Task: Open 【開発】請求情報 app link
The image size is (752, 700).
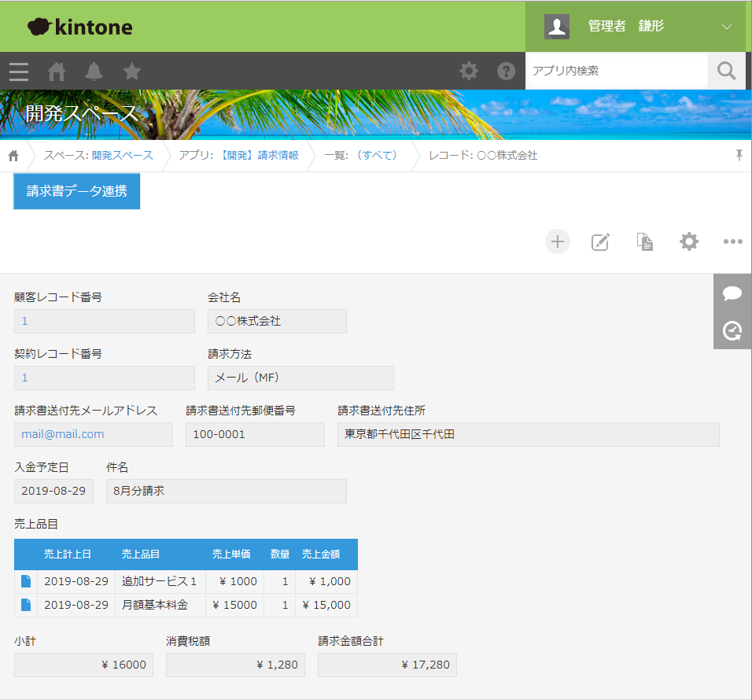Action: click(x=259, y=156)
